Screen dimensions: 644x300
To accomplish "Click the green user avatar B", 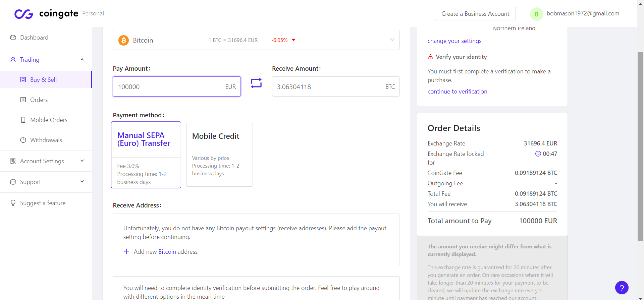I will [x=536, y=14].
